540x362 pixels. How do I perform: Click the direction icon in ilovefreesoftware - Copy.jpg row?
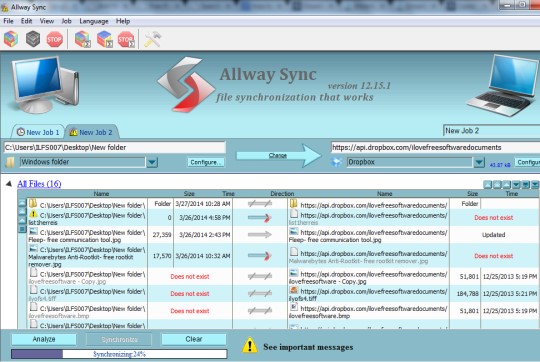[x=260, y=276]
